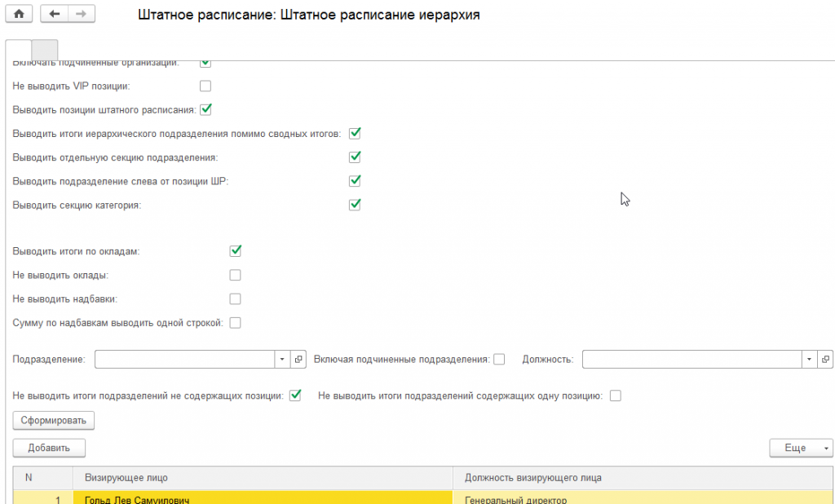Check Включая подчиненные подразделения
The height and width of the screenshot is (504, 835).
point(499,359)
